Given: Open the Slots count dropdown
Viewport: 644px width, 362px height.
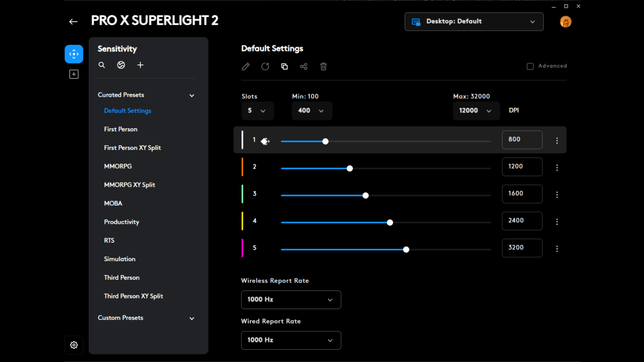Looking at the screenshot, I should point(257,111).
